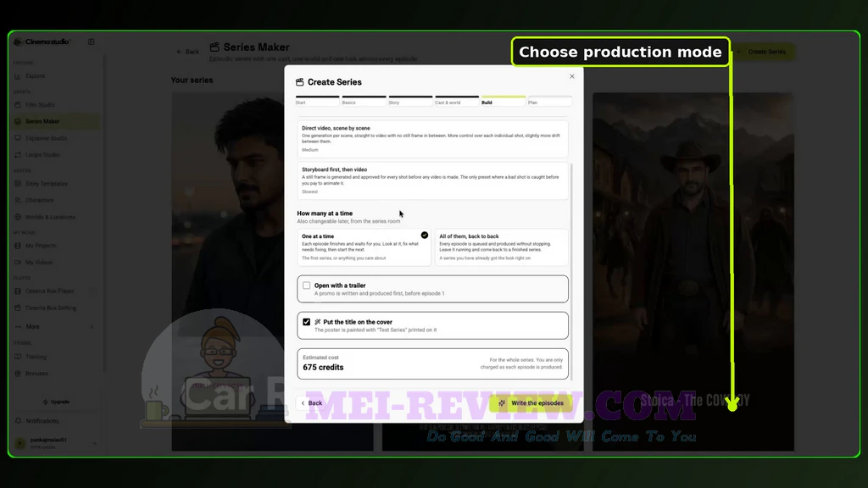This screenshot has height=488, width=868.
Task: Click the Notifications bell icon
Action: (x=18, y=421)
